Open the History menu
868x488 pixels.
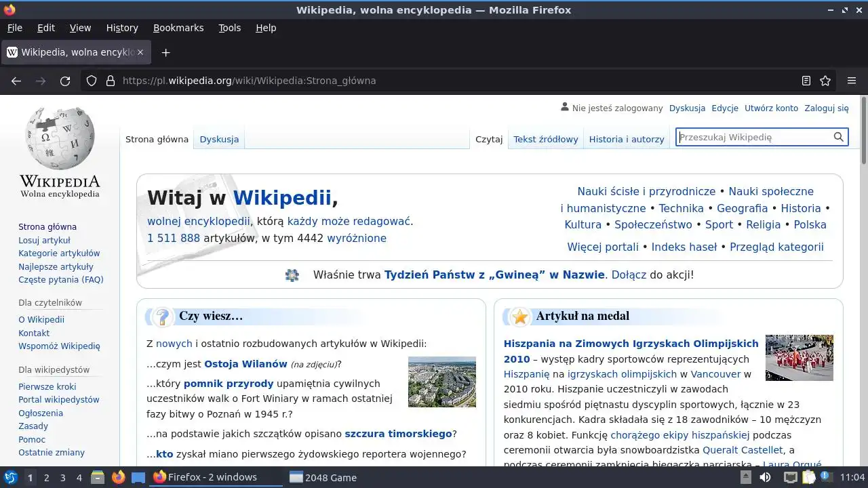122,28
